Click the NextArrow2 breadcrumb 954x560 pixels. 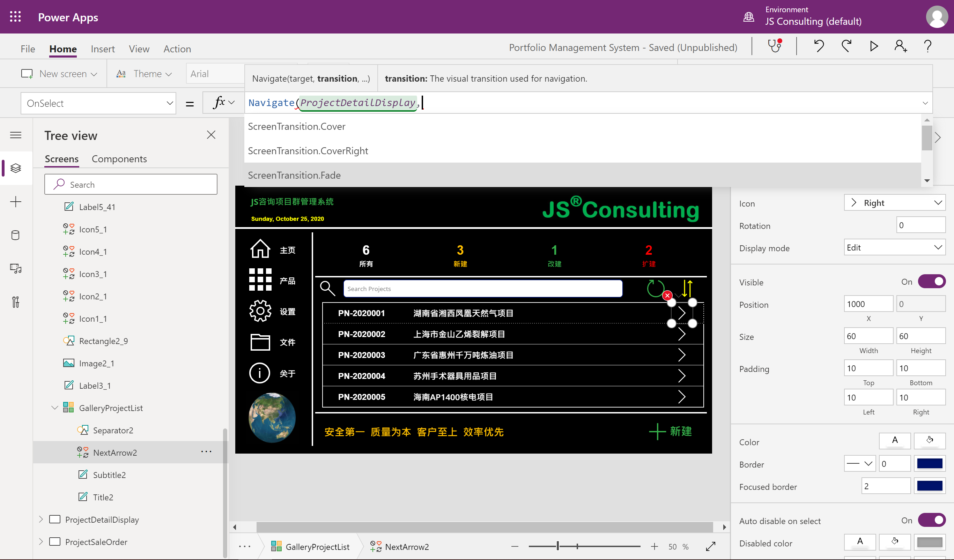[400, 546]
